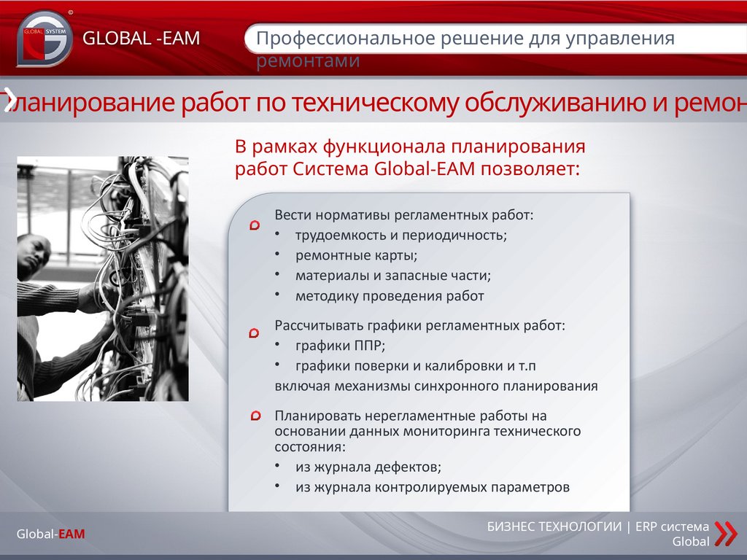The image size is (747, 560).
Task: Click 'методику проведения работ' bullet
Action: (x=390, y=296)
